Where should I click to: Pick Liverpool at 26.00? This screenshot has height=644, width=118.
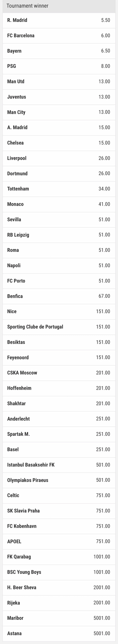tap(59, 158)
